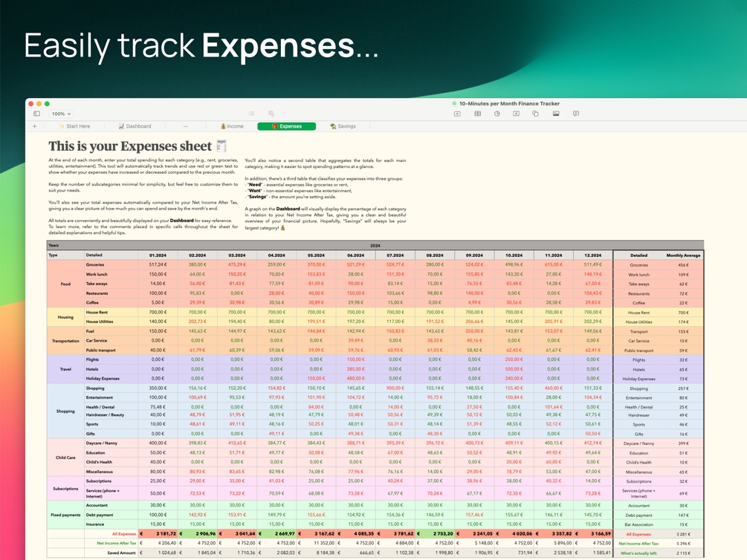Click the Media toolbar icon
The width and height of the screenshot is (747, 560).
pos(556,114)
